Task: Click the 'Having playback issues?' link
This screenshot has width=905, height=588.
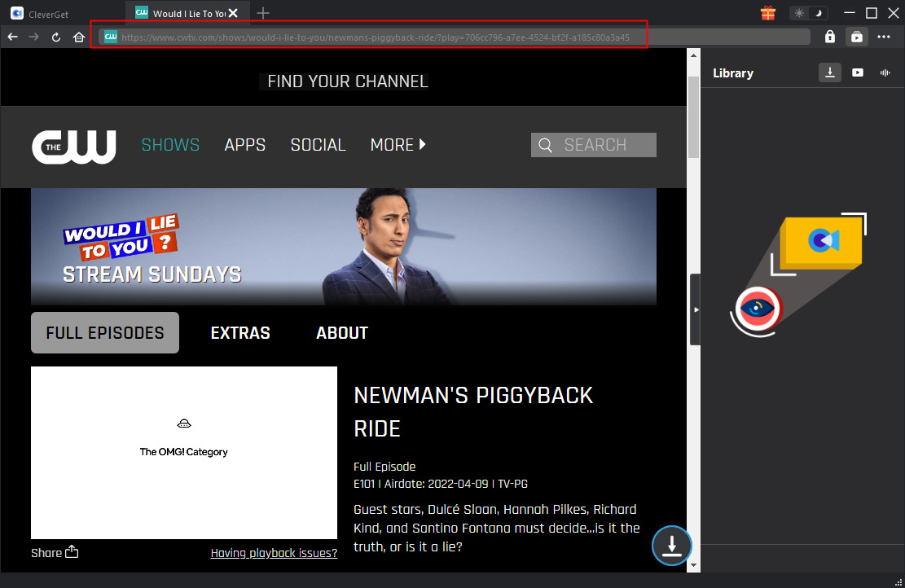Action: (274, 553)
